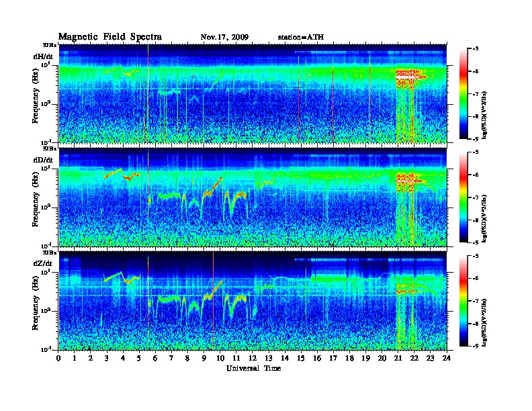Click the 10^0 frequency tick of dH/dt panel
Image resolution: width=532 pixels, height=411 pixels.
click(46, 103)
